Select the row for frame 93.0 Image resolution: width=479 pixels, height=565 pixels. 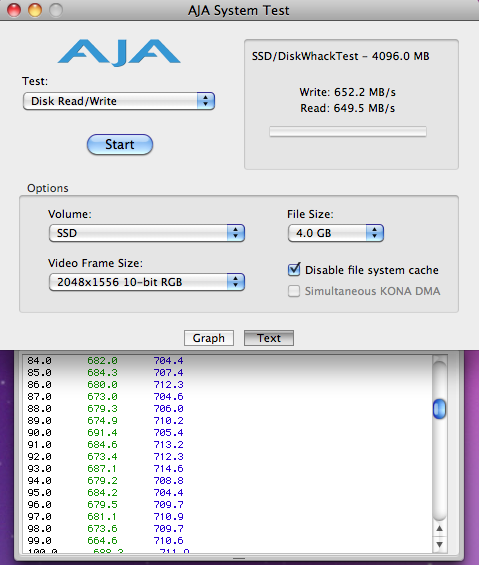[227, 469]
